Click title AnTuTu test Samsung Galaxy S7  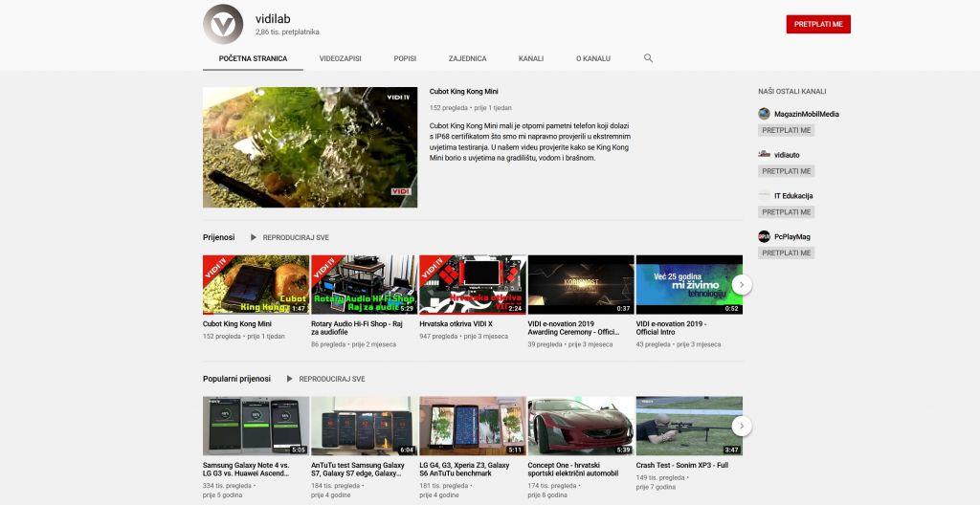click(358, 470)
